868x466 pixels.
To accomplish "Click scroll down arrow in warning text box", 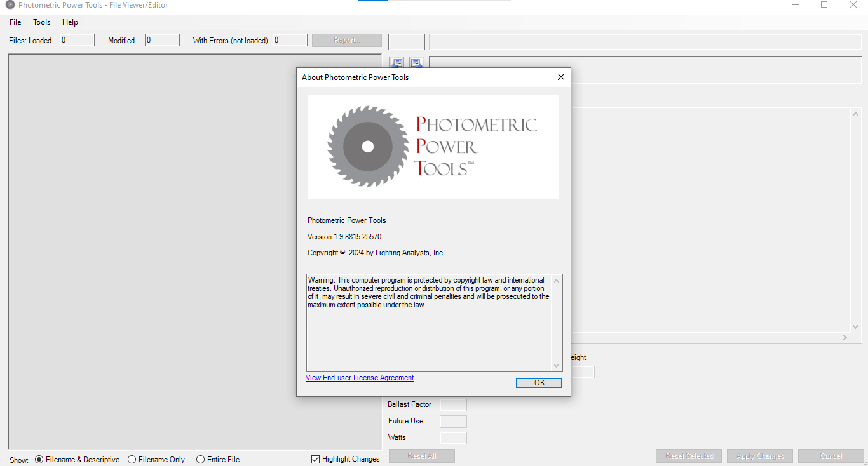I will point(557,366).
